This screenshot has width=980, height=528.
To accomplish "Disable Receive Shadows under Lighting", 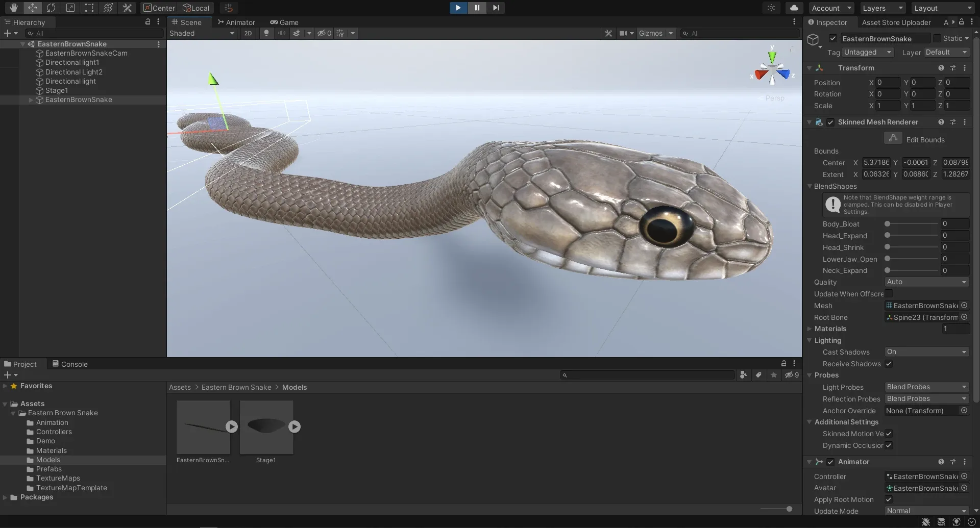I will click(x=889, y=364).
